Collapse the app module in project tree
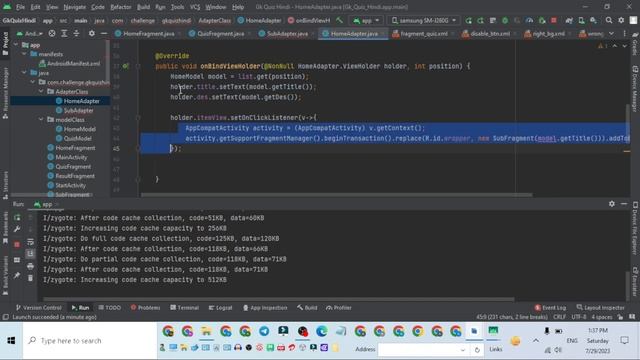 [x=16, y=44]
